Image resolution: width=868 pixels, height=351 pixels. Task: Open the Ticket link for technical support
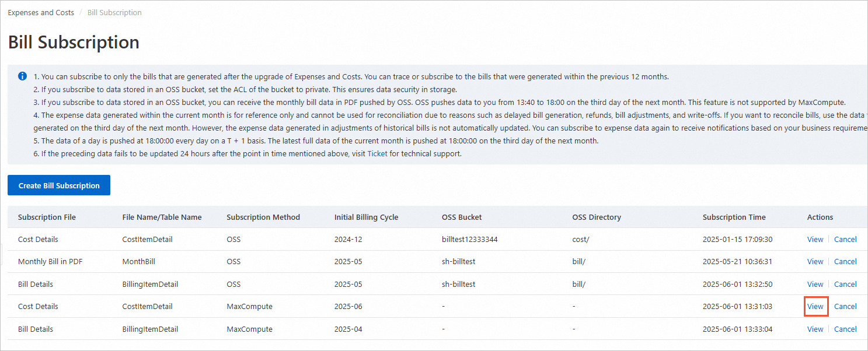pos(377,154)
